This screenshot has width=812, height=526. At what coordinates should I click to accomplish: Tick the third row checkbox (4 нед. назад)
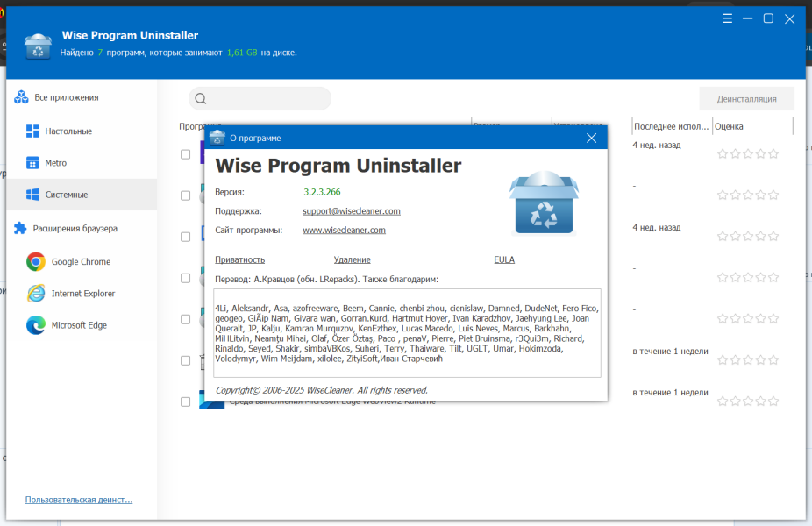(185, 237)
